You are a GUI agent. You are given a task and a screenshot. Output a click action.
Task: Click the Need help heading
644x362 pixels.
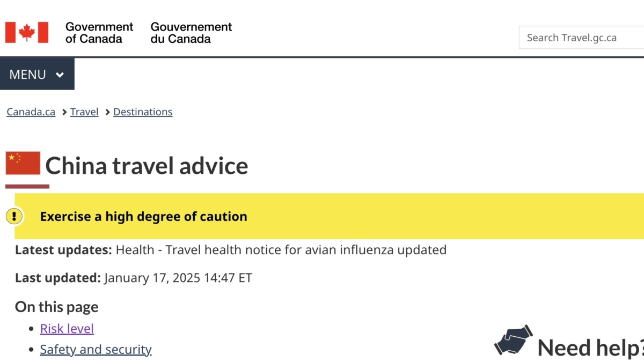click(590, 348)
